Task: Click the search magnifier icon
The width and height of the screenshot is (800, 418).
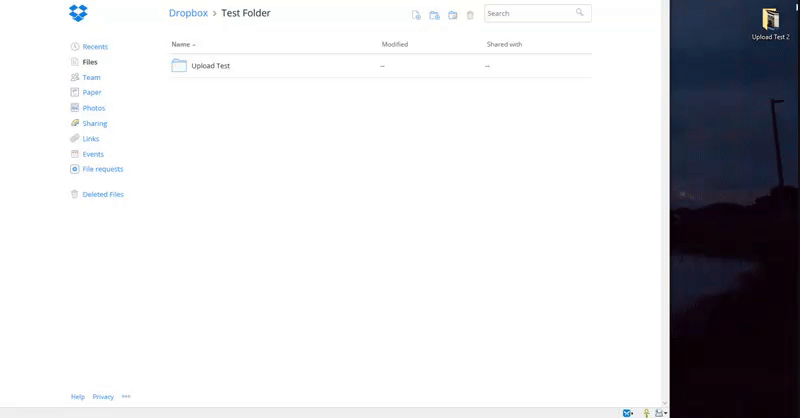Action: click(x=580, y=13)
